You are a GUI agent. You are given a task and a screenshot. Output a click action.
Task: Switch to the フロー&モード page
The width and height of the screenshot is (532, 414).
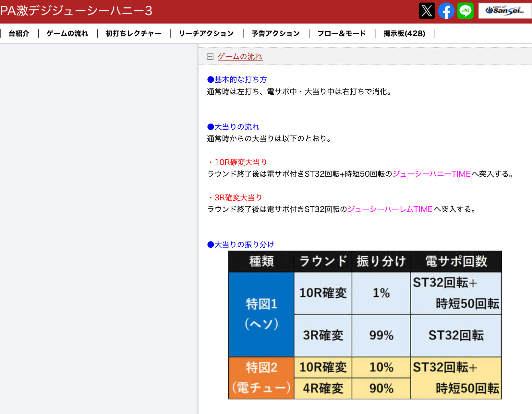click(x=341, y=33)
